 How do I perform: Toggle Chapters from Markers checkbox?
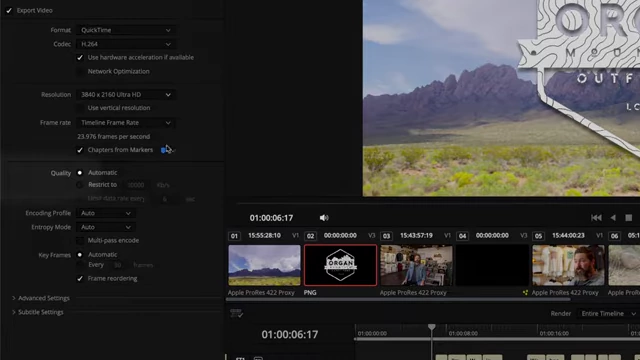pyautogui.click(x=80, y=150)
